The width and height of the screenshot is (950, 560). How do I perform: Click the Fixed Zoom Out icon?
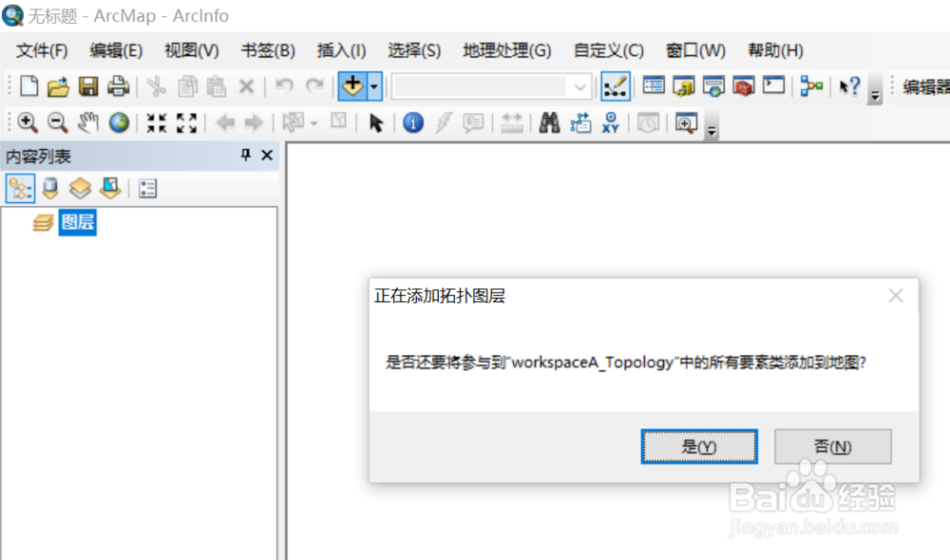tap(186, 122)
